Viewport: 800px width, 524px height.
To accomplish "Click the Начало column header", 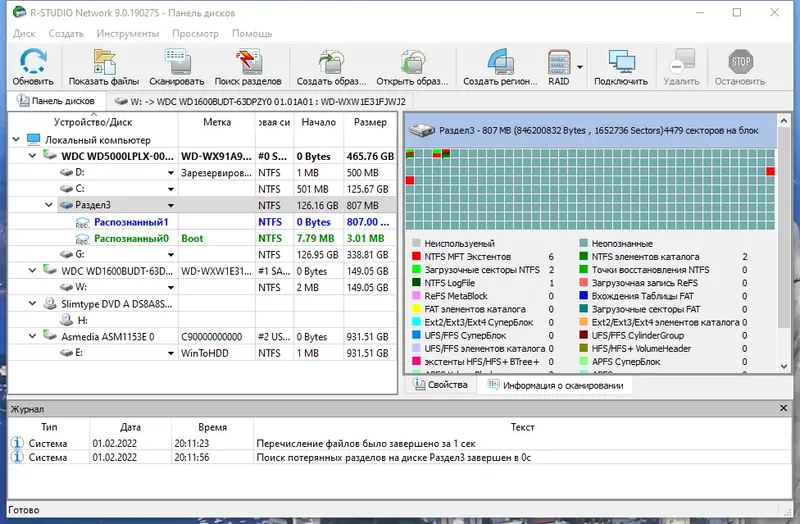I will point(318,122).
